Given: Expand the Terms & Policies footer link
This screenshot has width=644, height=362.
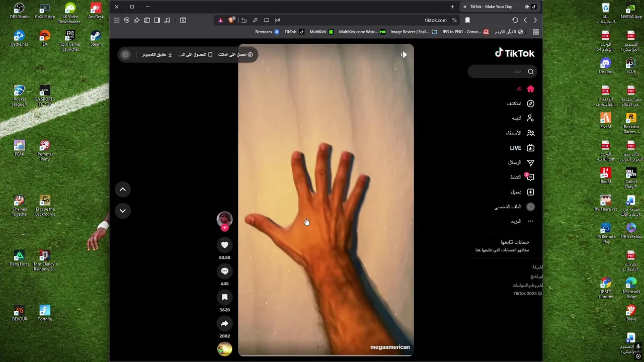Looking at the screenshot, I should 528,285.
